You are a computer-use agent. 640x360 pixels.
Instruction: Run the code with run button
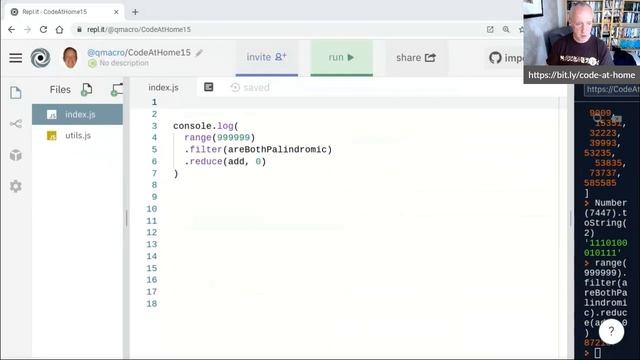click(342, 58)
